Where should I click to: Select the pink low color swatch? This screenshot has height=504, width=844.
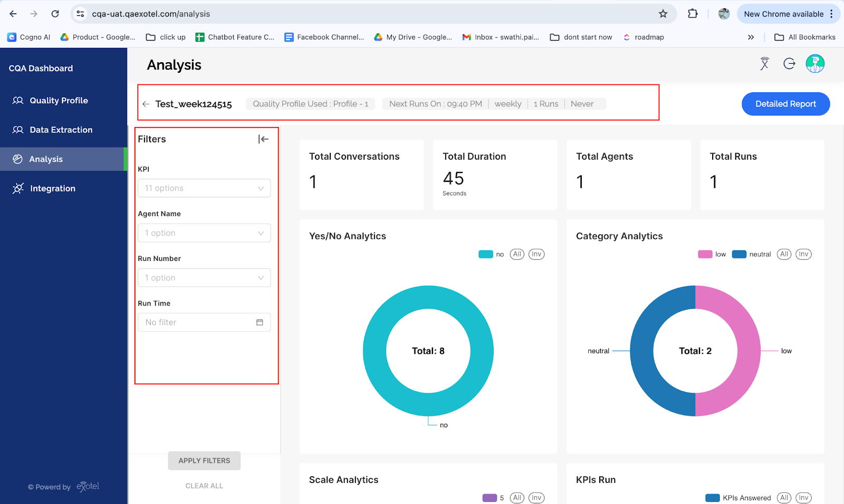click(704, 254)
